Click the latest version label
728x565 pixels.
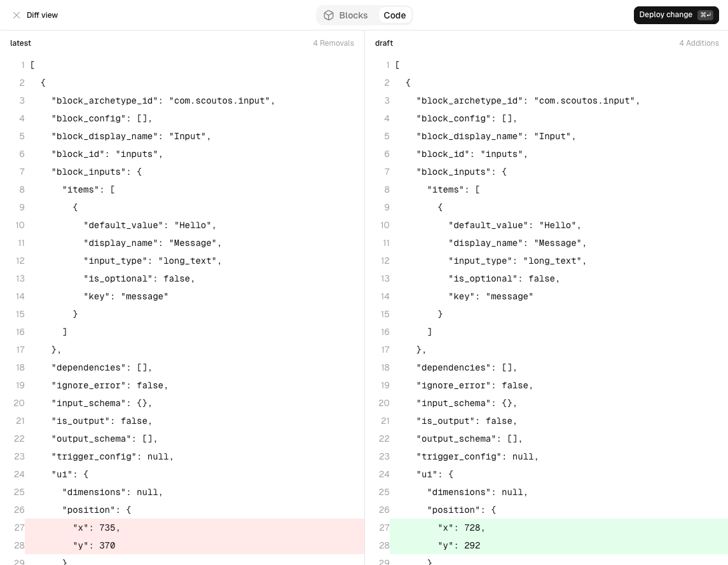(x=20, y=43)
